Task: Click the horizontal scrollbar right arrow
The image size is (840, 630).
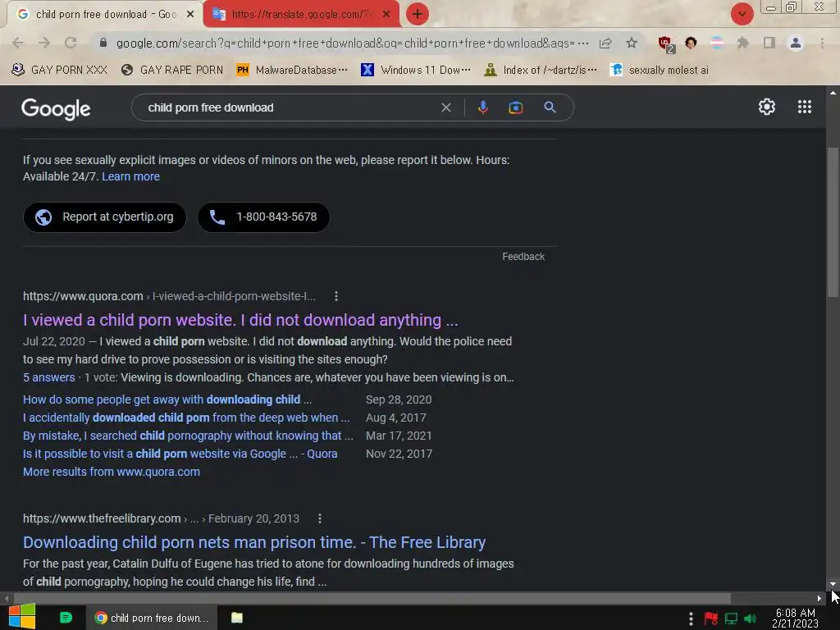Action: pos(819,598)
